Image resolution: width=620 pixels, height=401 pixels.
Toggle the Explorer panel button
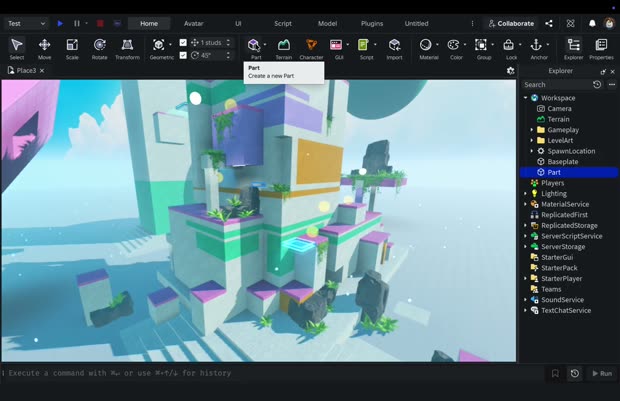click(573, 48)
